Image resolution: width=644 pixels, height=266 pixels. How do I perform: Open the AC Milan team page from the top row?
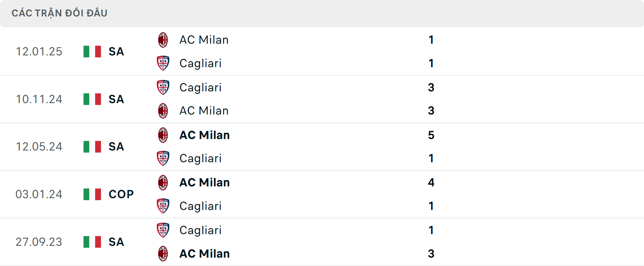pos(203,39)
